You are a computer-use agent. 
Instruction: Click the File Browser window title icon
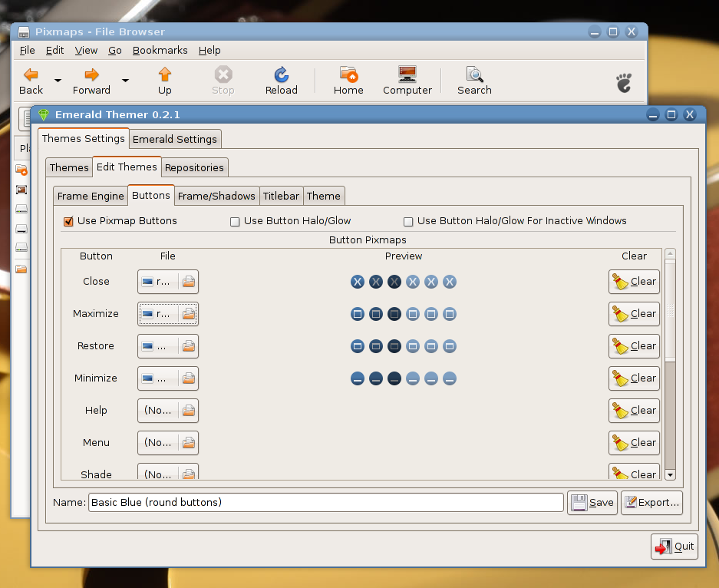pos(23,32)
